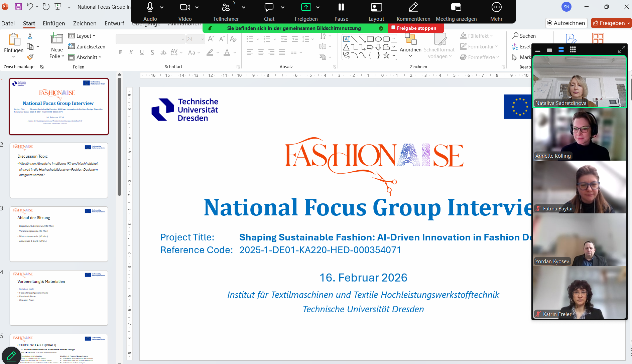
Task: Toggle Underline (U) formatting
Action: click(x=142, y=52)
